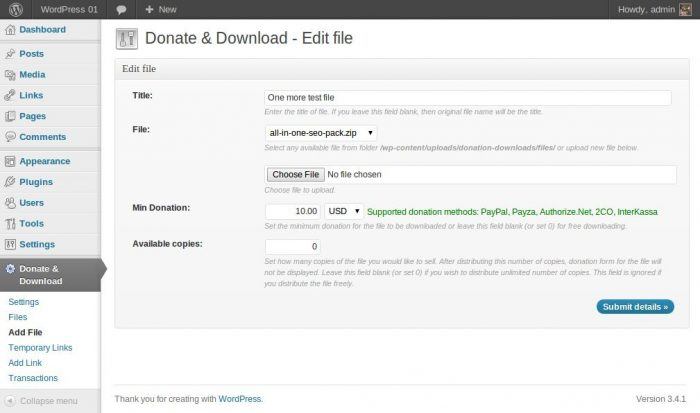This screenshot has height=413, width=700.
Task: Go to Plugins menu item
Action: pyautogui.click(x=36, y=182)
